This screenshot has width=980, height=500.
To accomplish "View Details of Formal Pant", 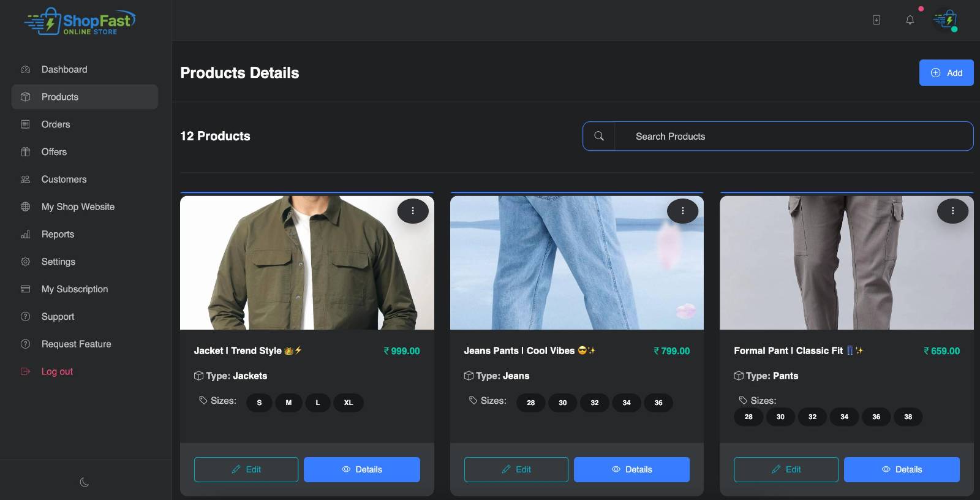I will (902, 469).
